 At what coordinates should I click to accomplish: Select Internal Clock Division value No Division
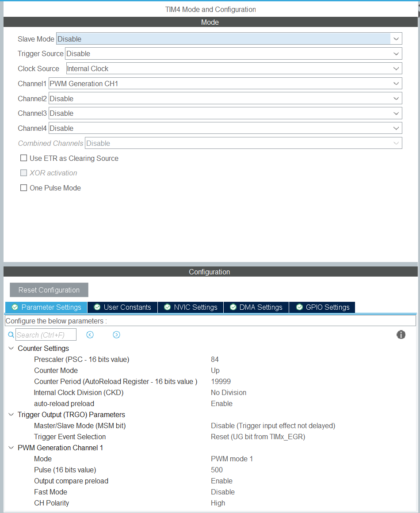click(x=229, y=393)
